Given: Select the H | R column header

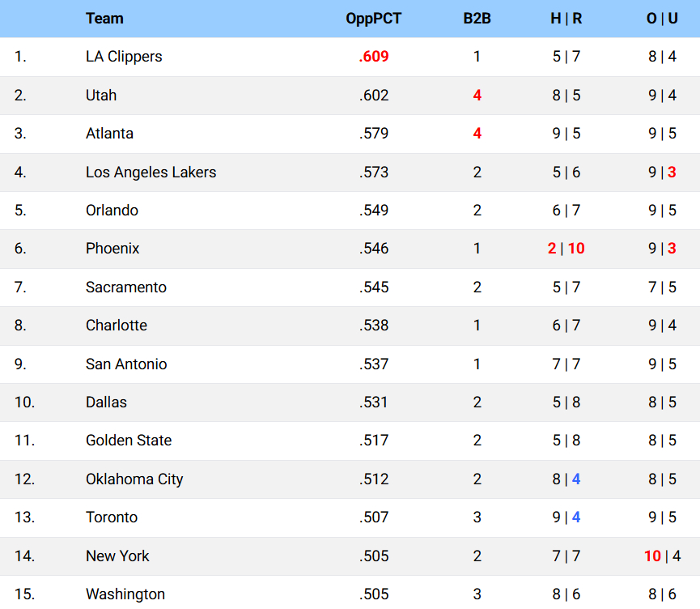Looking at the screenshot, I should pos(566,19).
